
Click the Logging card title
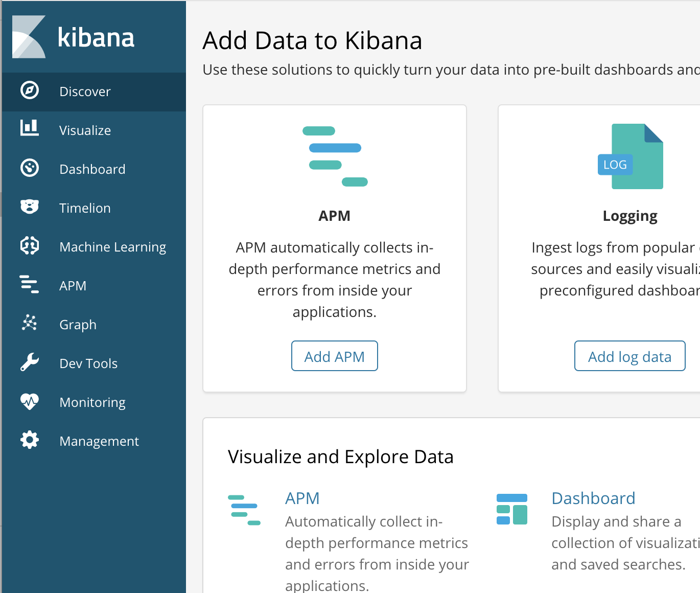(x=630, y=216)
